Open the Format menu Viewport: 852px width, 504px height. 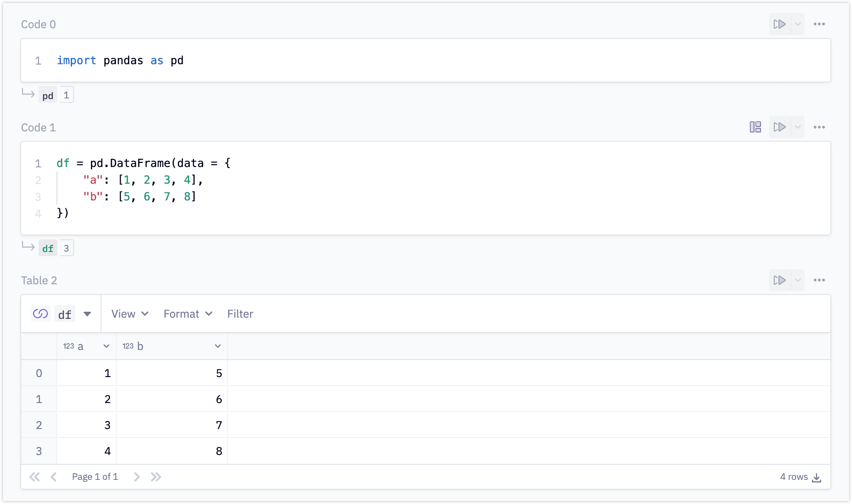click(x=188, y=314)
